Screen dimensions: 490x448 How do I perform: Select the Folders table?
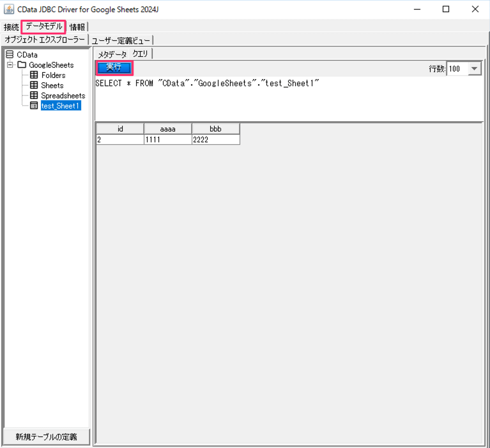tap(54, 75)
